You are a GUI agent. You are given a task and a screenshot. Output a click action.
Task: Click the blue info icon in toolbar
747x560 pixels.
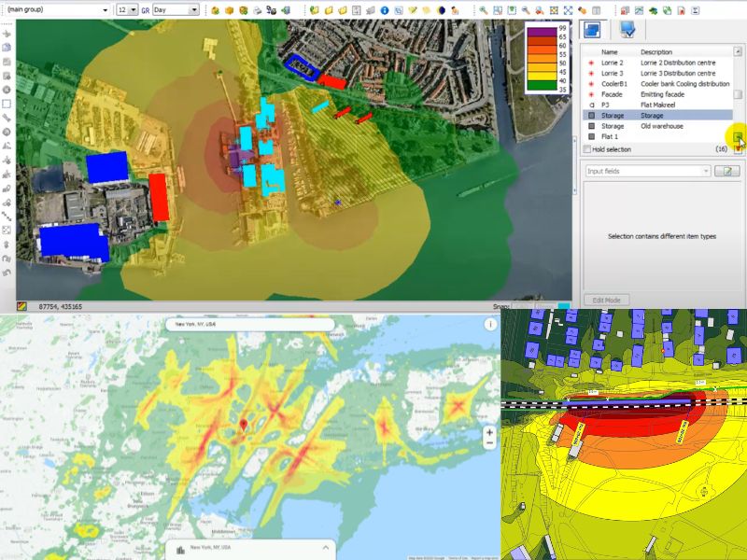[384, 9]
